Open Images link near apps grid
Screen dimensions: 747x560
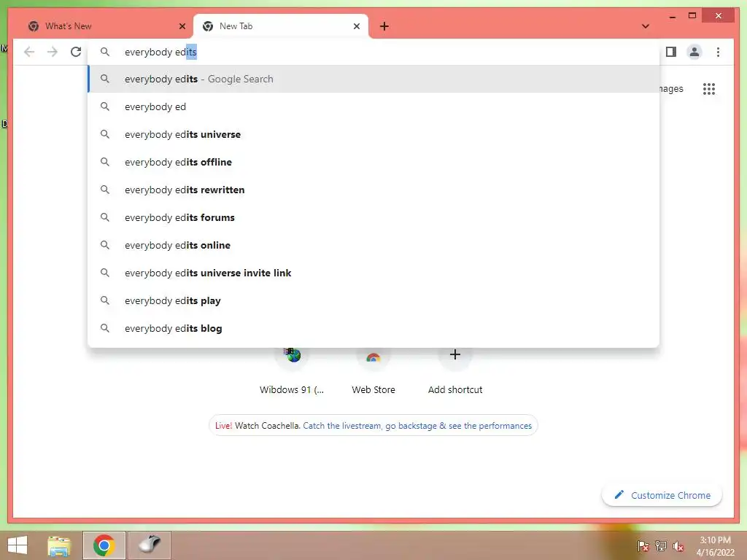[x=671, y=88]
